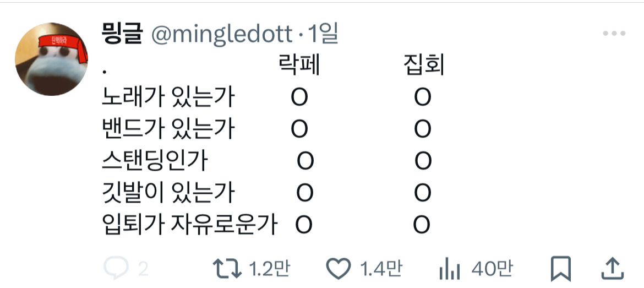Click the display name 밍글
This screenshot has width=644, height=288.
click(122, 35)
